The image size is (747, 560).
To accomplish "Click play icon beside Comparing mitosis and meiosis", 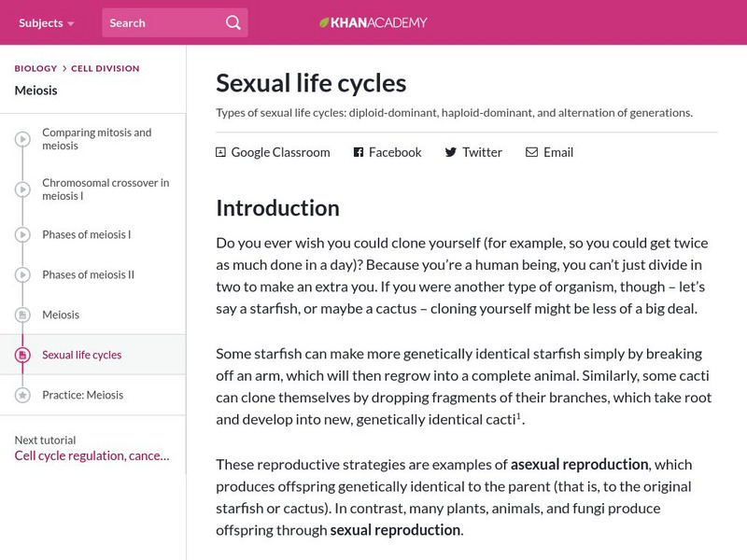I will [22, 140].
